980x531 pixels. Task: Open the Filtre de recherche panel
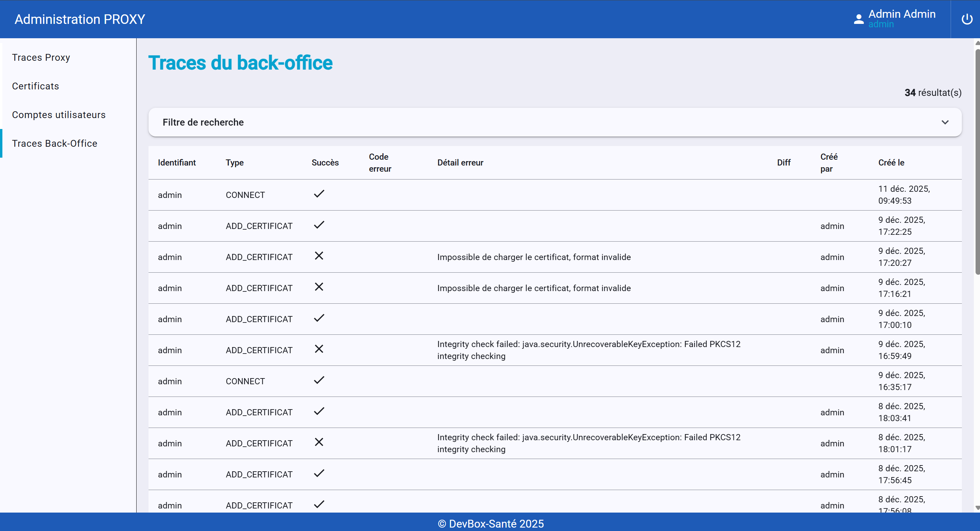[x=203, y=123]
